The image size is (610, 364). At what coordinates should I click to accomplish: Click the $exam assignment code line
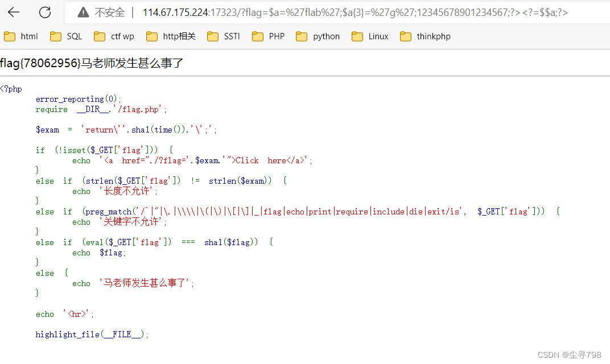tap(126, 130)
